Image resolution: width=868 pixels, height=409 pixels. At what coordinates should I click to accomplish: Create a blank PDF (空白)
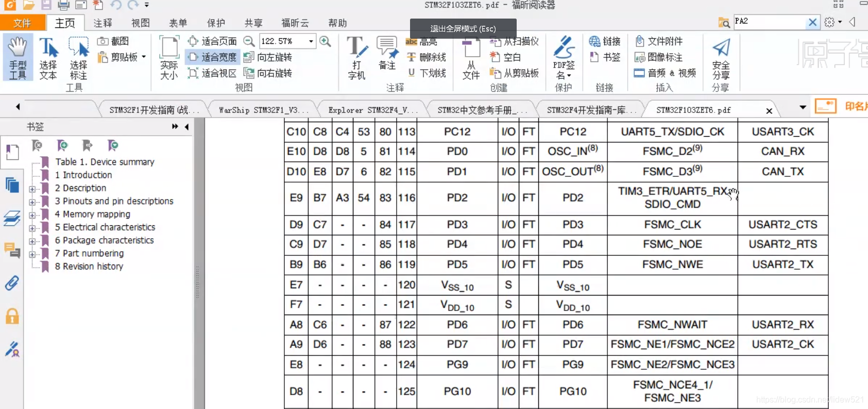coord(506,57)
